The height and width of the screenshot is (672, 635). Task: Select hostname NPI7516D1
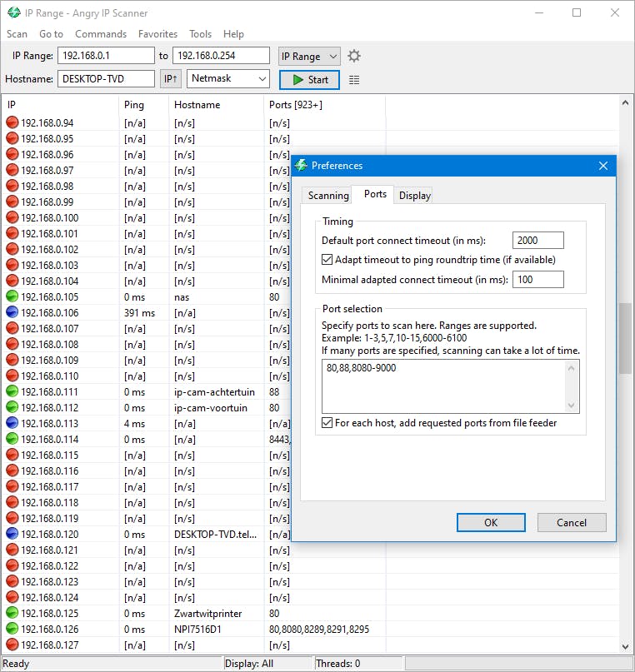197,630
